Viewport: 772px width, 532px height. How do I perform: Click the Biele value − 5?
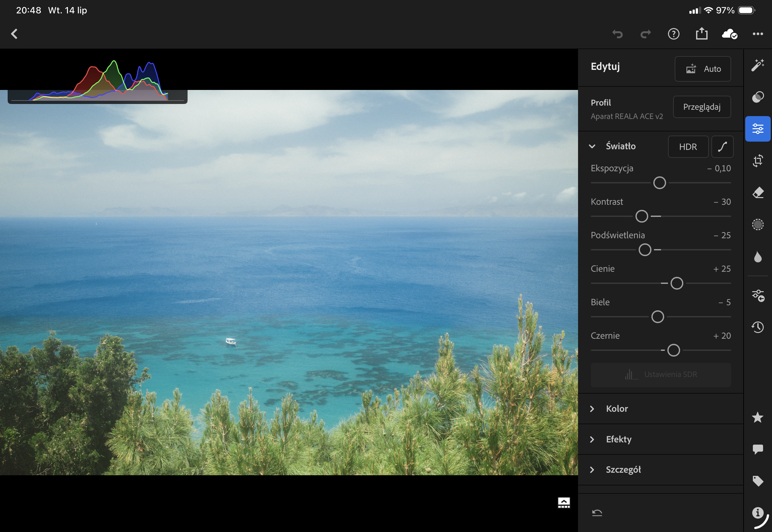click(724, 302)
